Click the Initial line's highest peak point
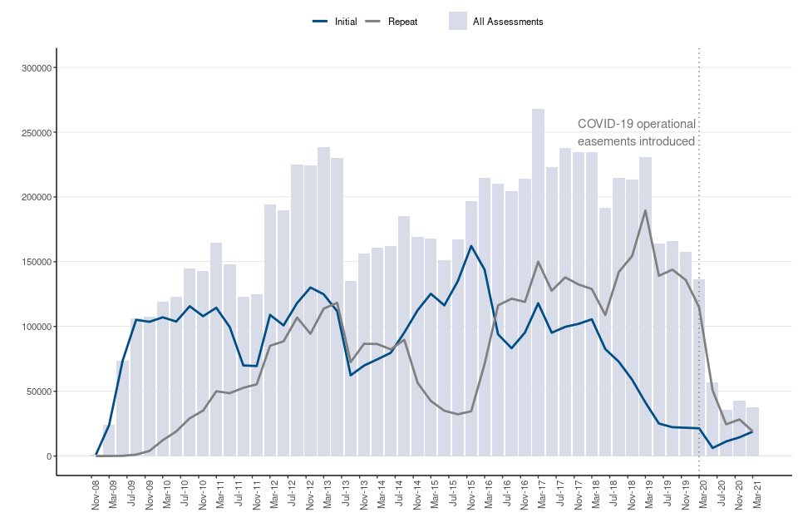This screenshot has width=798, height=532. tap(471, 246)
